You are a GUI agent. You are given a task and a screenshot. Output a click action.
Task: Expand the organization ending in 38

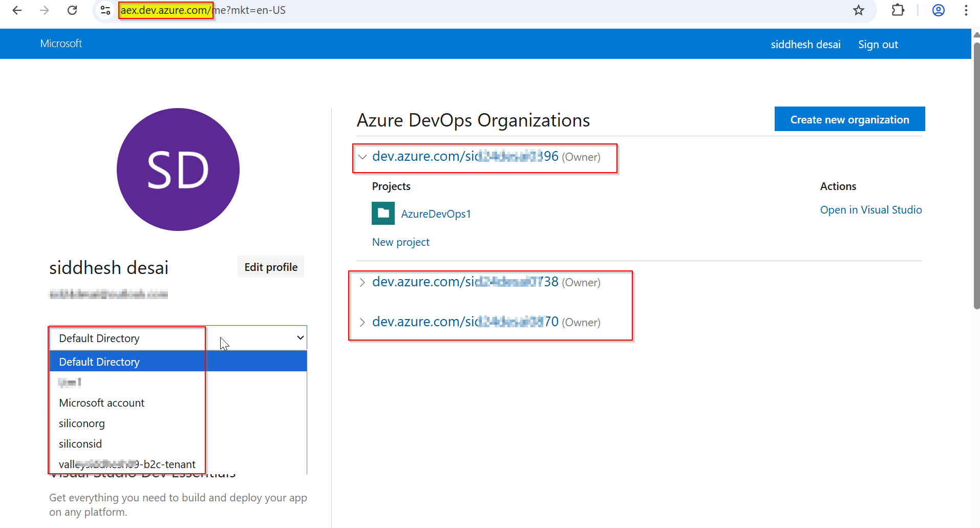tap(363, 282)
